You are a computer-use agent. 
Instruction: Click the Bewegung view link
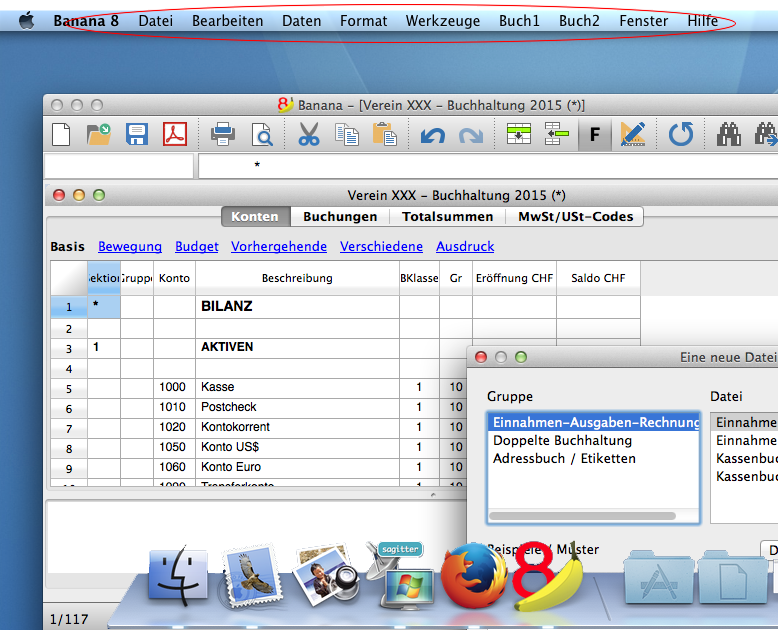pos(130,247)
